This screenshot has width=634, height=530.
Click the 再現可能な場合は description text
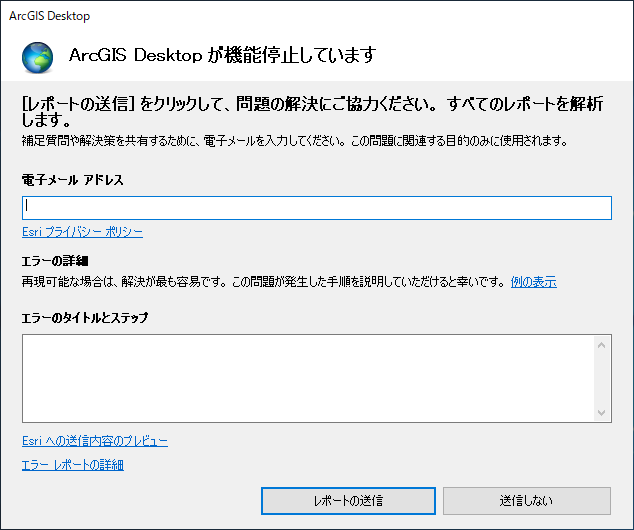(264, 282)
